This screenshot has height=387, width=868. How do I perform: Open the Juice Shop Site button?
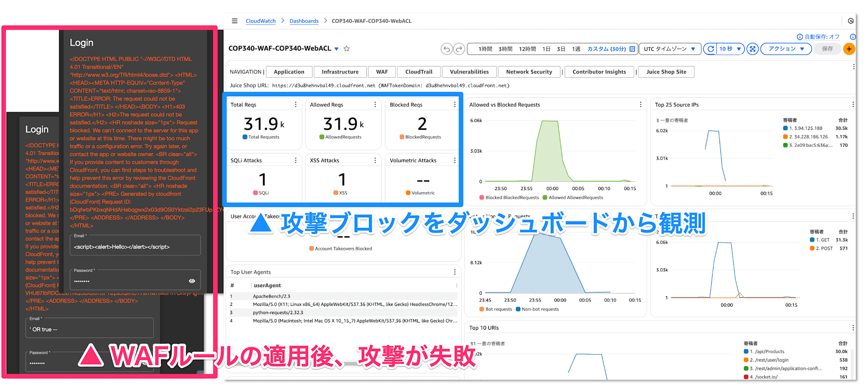tap(666, 72)
